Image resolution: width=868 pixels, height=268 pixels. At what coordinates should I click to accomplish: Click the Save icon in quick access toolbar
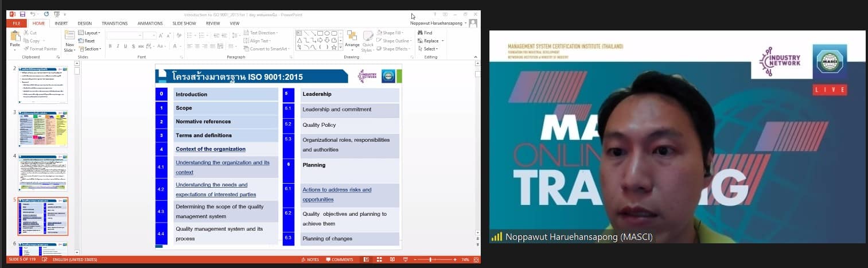[x=22, y=14]
